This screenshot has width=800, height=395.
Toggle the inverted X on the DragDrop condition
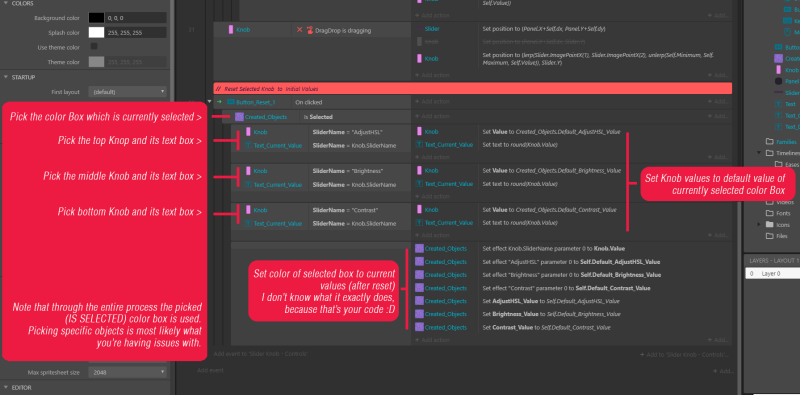point(299,30)
